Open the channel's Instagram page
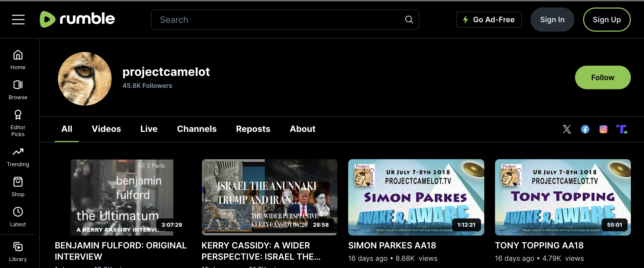The width and height of the screenshot is (644, 268). [x=603, y=129]
